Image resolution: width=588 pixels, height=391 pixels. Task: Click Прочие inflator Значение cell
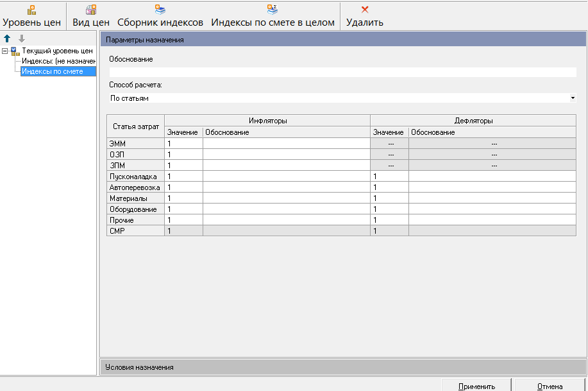(x=184, y=220)
